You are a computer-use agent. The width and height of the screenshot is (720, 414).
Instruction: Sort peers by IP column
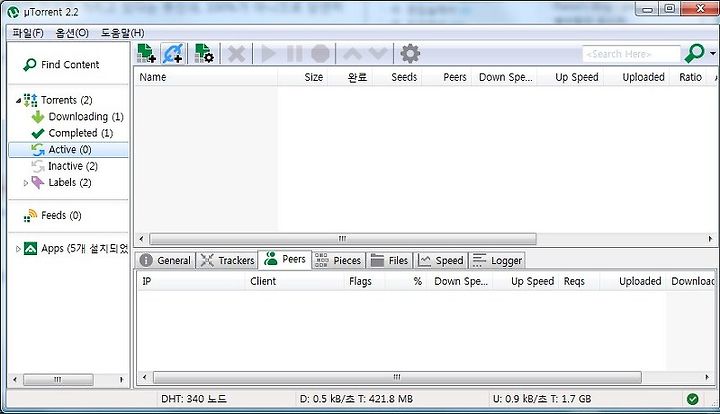click(x=191, y=281)
